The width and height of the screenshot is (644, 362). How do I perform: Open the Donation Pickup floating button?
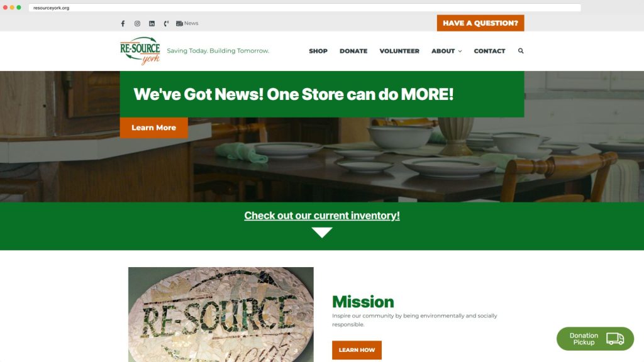(595, 339)
